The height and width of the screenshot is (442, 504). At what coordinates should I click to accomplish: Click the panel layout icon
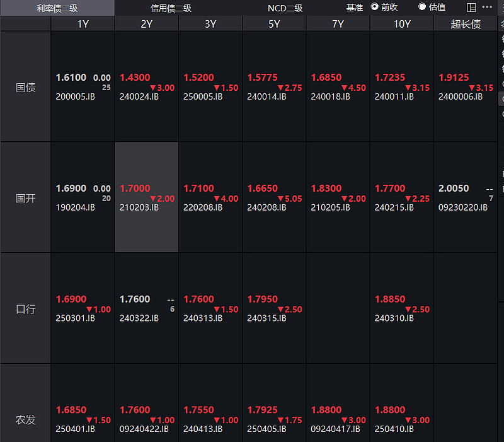[471, 8]
